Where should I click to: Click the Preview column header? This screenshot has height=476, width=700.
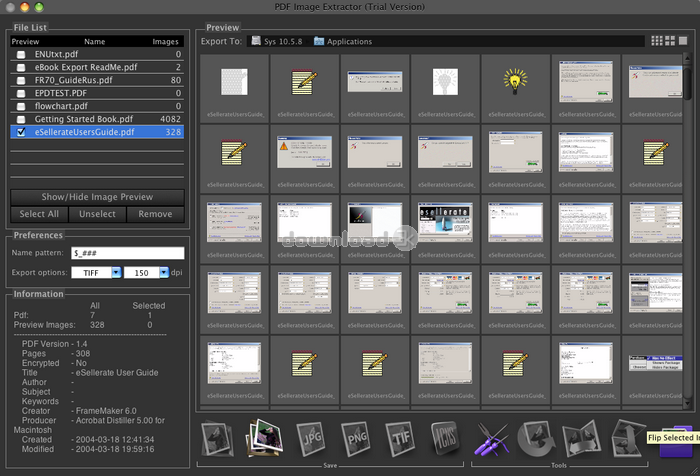tap(25, 42)
